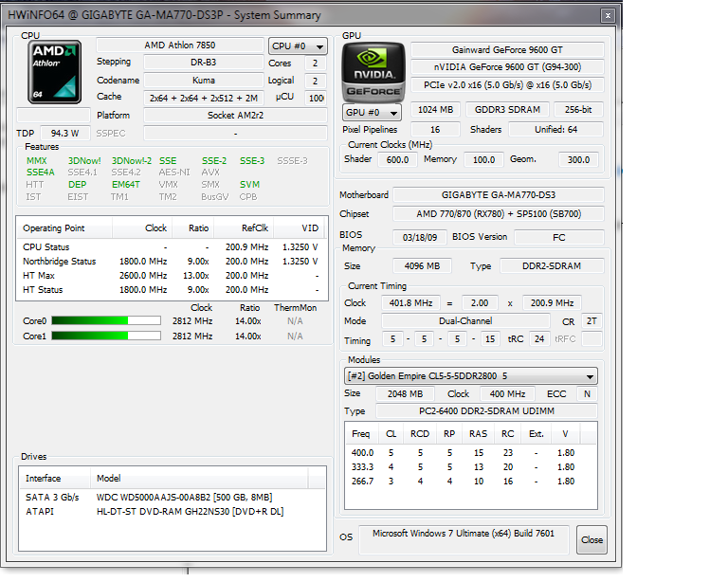Click the RefClk column header
728x582 pixels.
coord(244,228)
